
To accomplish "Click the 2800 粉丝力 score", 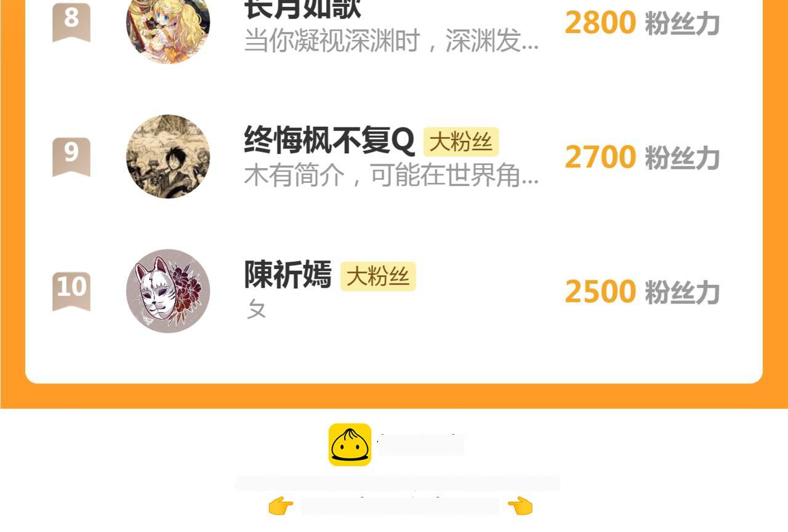I will pyautogui.click(x=642, y=23).
